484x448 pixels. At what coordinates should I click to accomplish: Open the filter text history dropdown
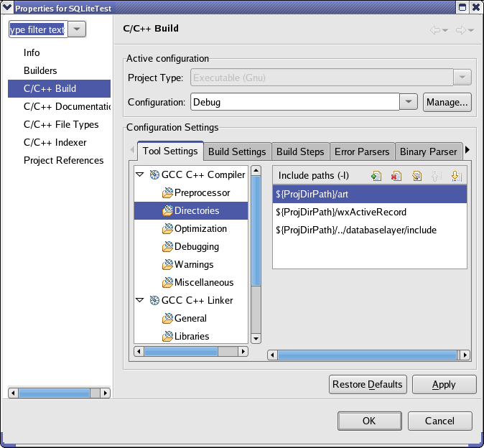(x=77, y=29)
